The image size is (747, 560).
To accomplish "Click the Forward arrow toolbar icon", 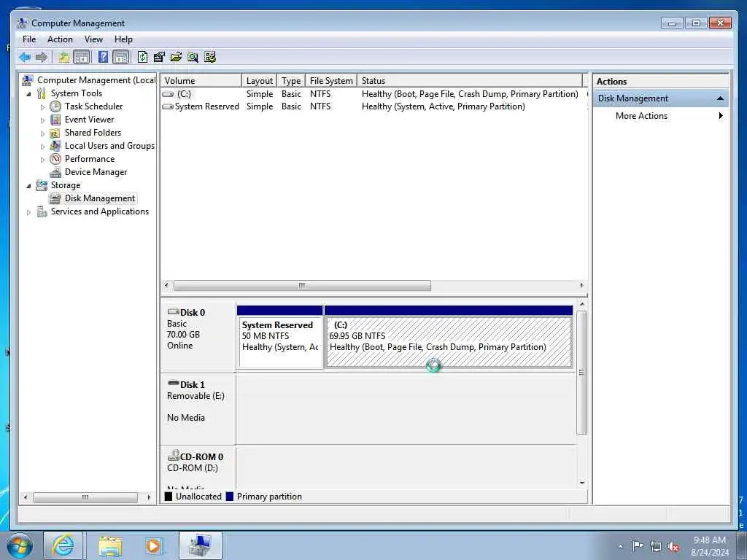I will [42, 58].
